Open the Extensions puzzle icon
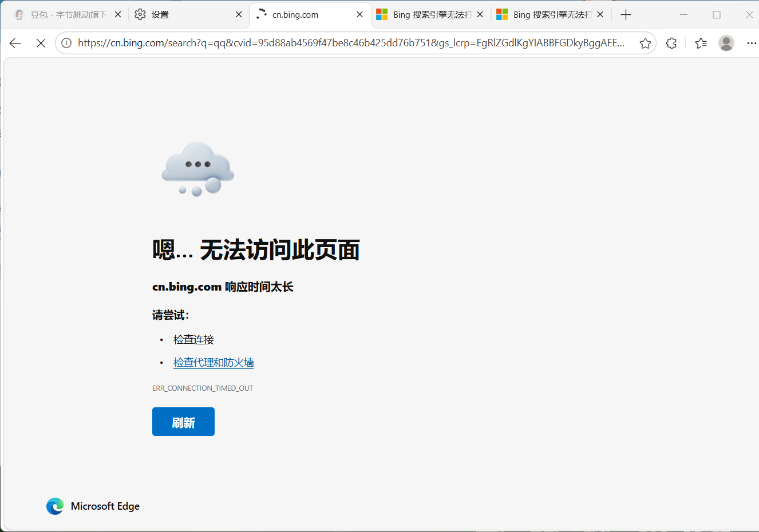 click(x=671, y=43)
